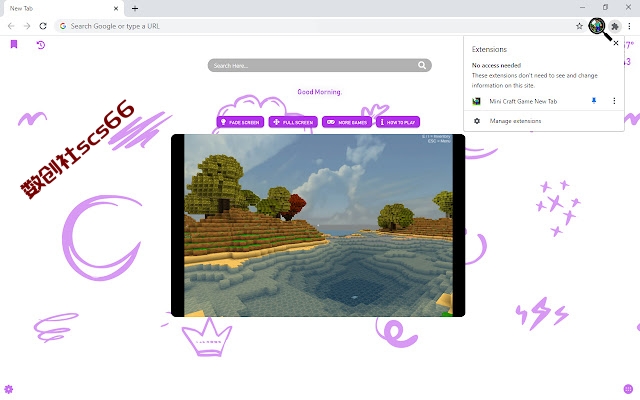Click the Mini Craft extension toolbar icon
This screenshot has height=400, width=640.
pyautogui.click(x=596, y=26)
